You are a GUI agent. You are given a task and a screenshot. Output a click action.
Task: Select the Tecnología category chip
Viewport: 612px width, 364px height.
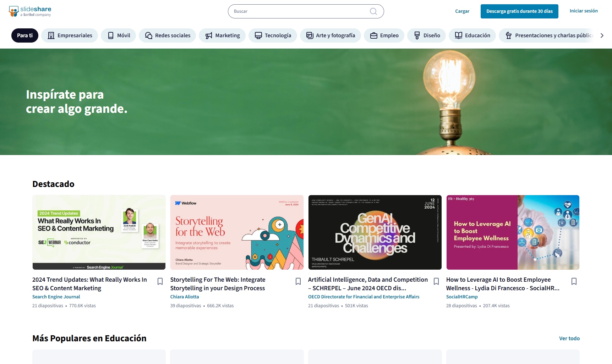pos(273,35)
